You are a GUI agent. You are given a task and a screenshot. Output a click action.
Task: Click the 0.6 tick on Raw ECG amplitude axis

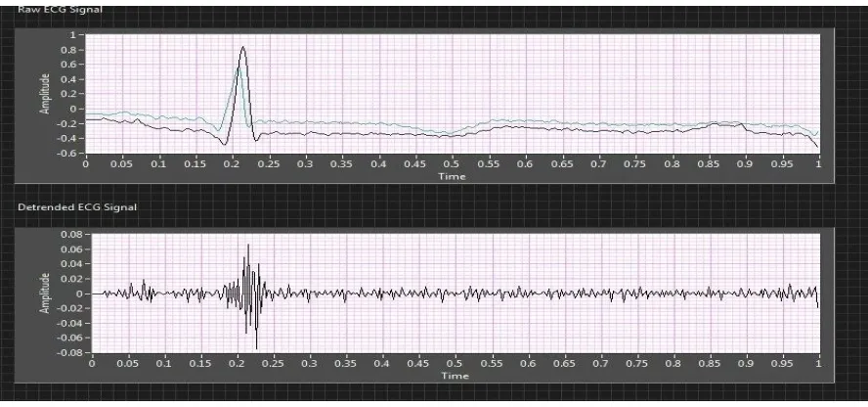tap(68, 65)
